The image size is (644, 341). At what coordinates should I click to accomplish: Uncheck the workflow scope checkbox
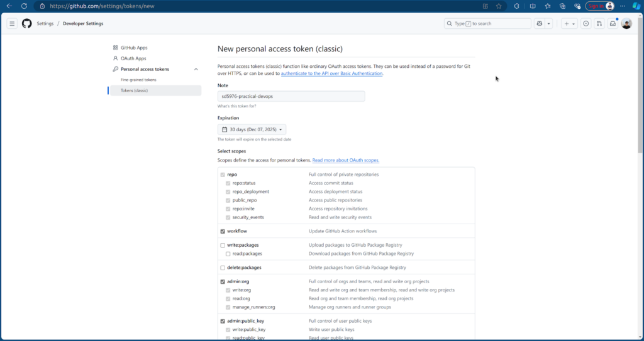(223, 231)
